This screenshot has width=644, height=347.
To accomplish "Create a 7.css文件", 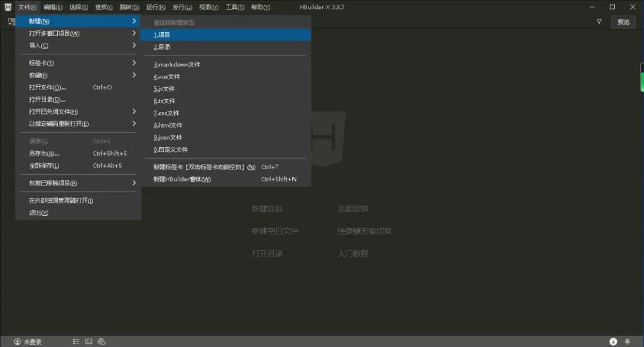I will [225, 113].
